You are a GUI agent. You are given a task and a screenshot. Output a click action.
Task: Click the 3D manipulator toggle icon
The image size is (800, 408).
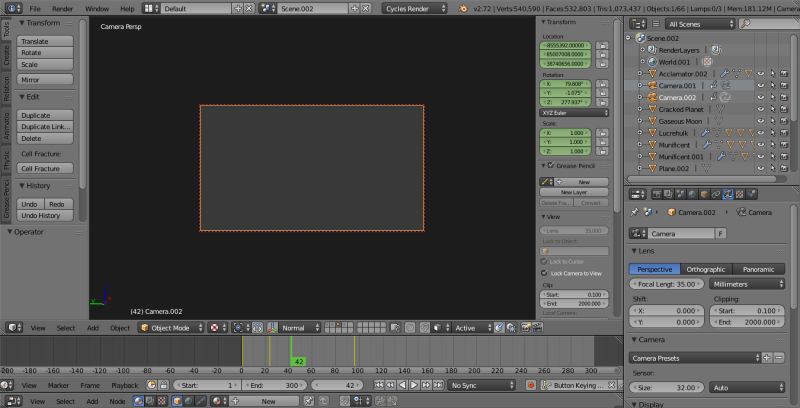point(273,327)
